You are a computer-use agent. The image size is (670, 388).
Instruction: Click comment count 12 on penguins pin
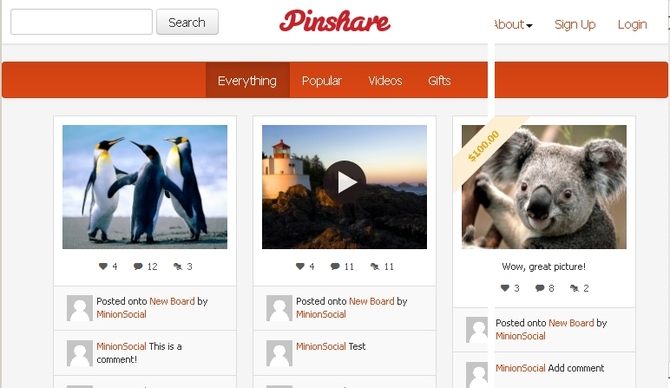coord(153,266)
